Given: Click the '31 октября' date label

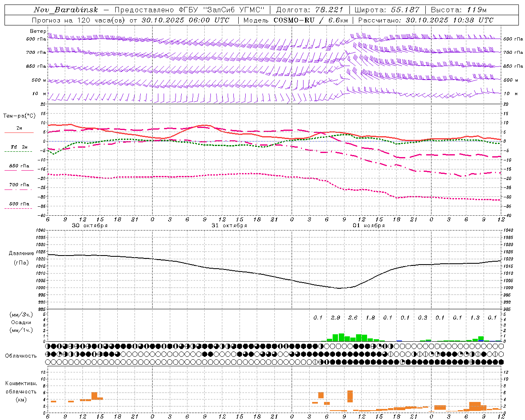Looking at the screenshot, I should [x=229, y=226].
